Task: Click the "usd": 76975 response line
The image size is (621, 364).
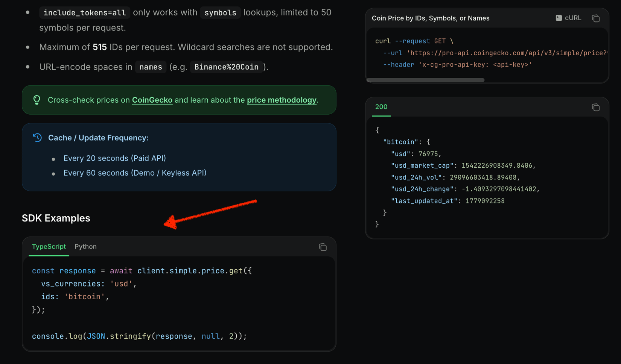Action: (416, 154)
